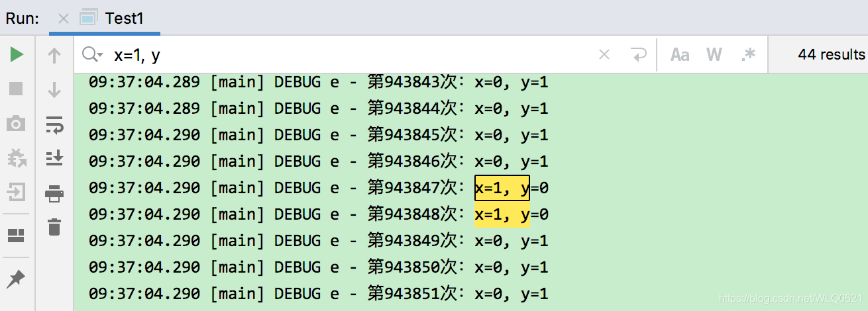Click the highlighted match on line 943848
868x311 pixels.
[x=502, y=214]
